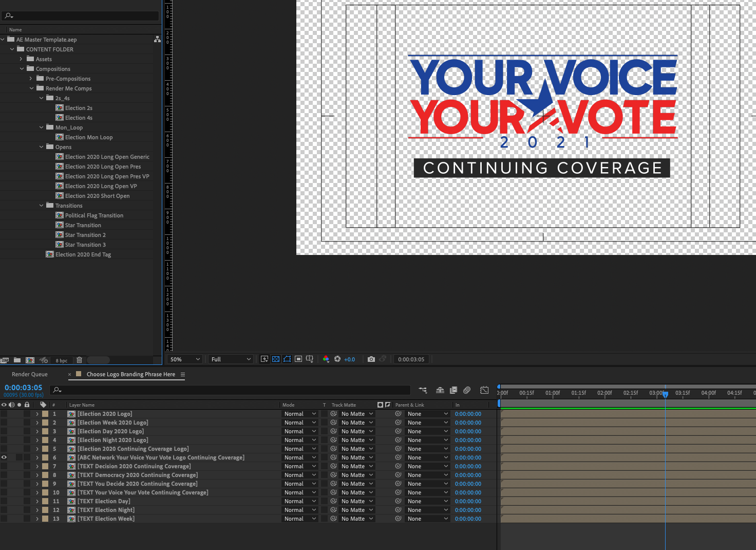This screenshot has width=756, height=550.
Task: Collapse the CONTENT FOLDER in Project panel
Action: 12,49
